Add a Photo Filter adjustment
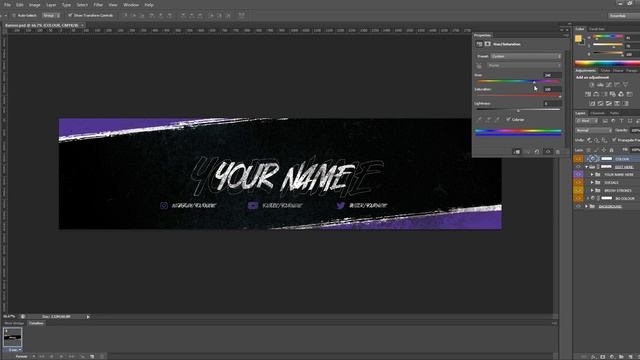The height and width of the screenshot is (360, 640). coord(613,94)
